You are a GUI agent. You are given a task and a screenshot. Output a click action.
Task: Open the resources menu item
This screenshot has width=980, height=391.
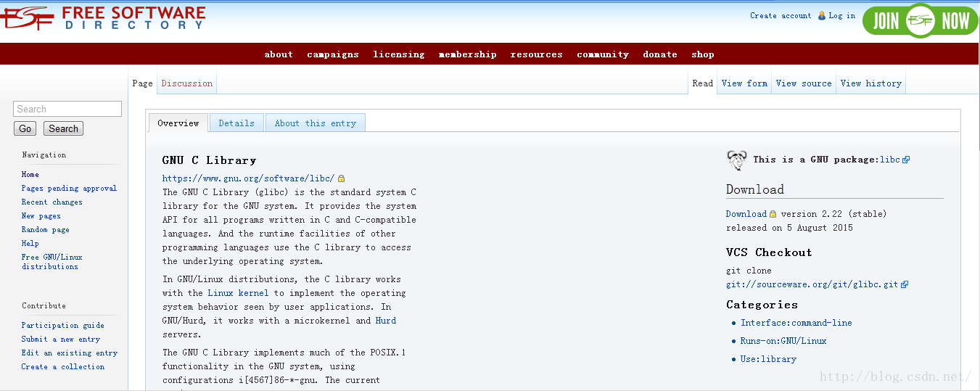pyautogui.click(x=537, y=54)
